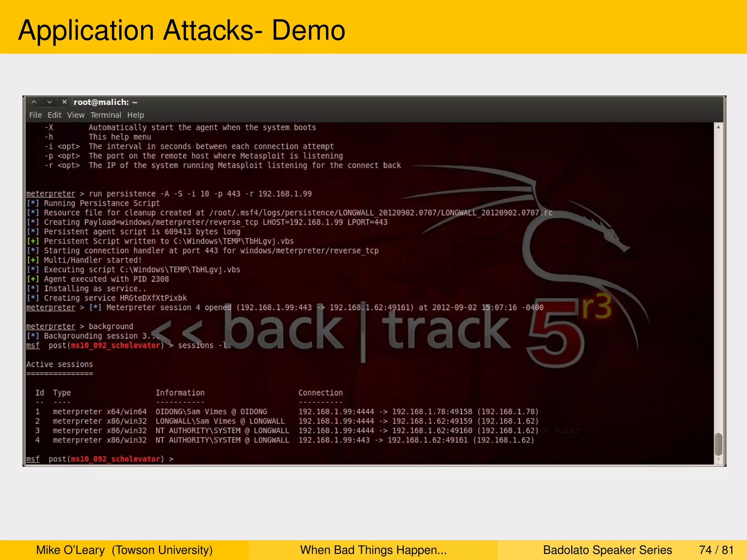The image size is (747, 560).
Task: Click 'Persistent agent script is 609413 bytes' line
Action: (x=133, y=232)
